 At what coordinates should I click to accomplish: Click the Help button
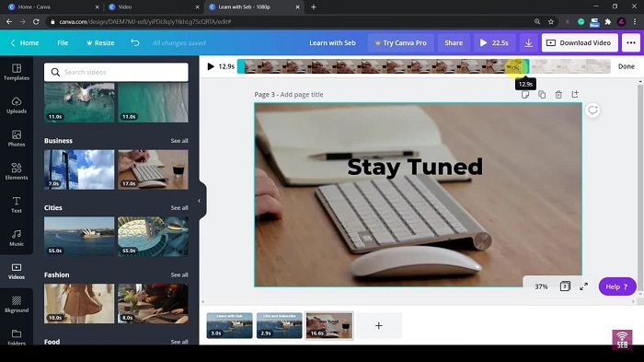pos(617,286)
